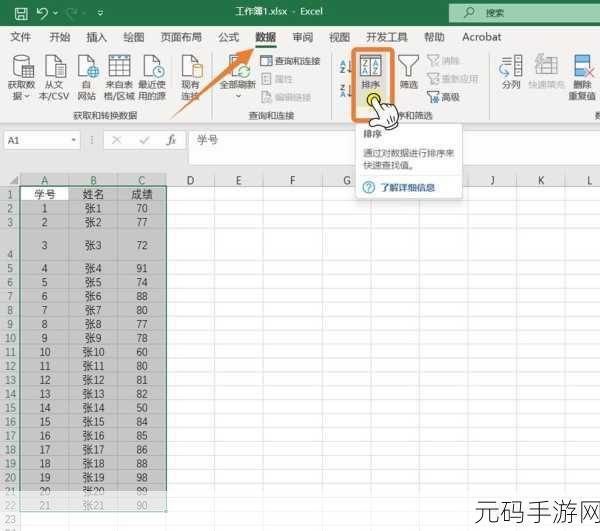Click cell containing 张7
The image size is (600, 531).
click(x=93, y=310)
